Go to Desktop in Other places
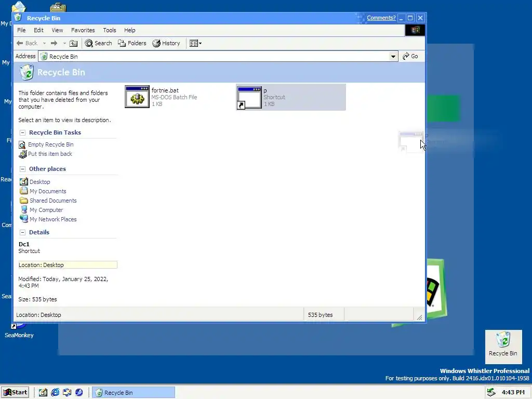532x399 pixels. [40, 182]
